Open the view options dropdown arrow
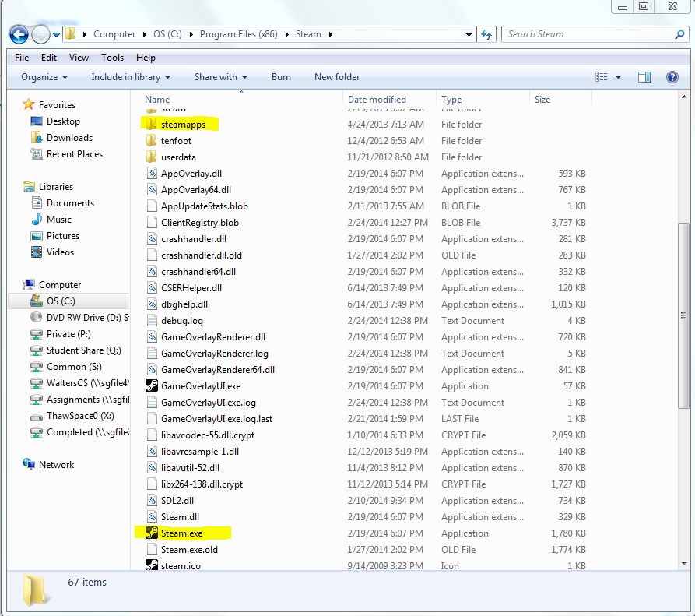Screen dimensions: 695x616 618,77
